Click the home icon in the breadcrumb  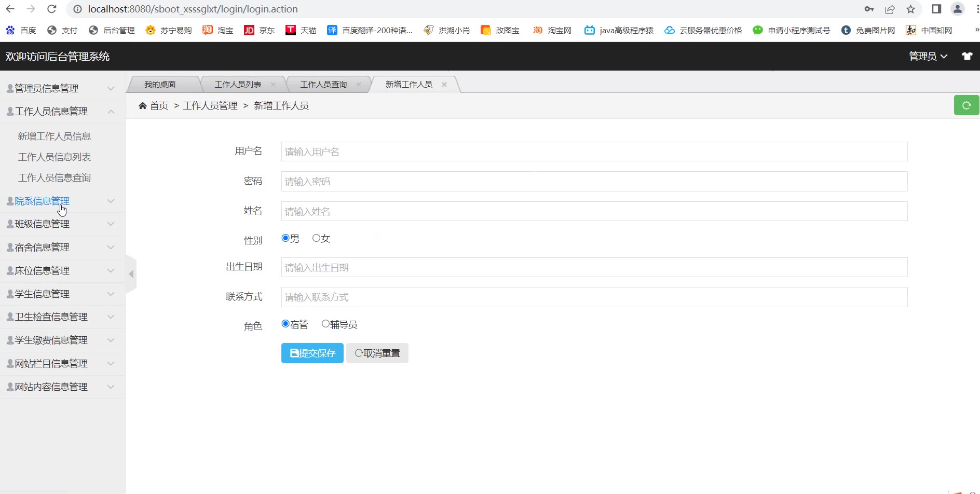click(x=143, y=106)
